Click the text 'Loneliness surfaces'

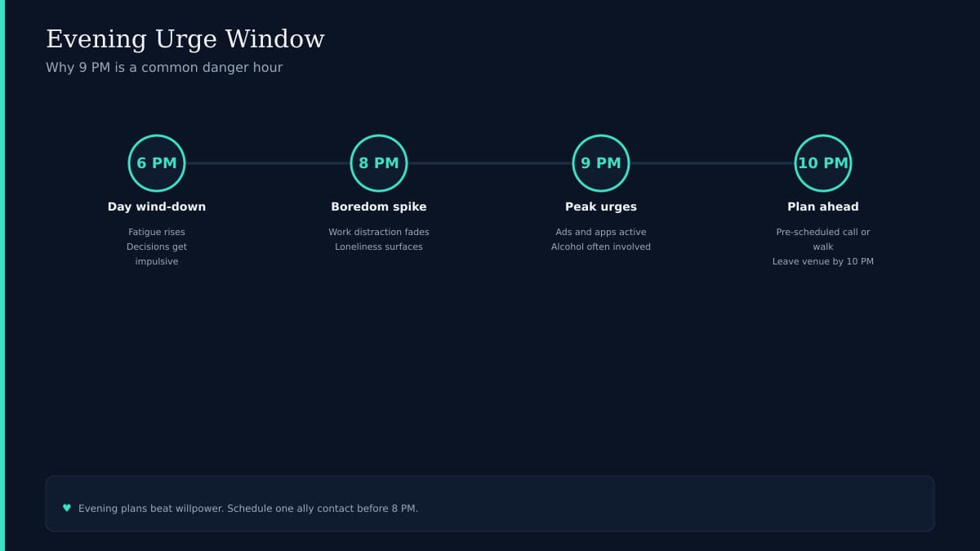point(379,247)
